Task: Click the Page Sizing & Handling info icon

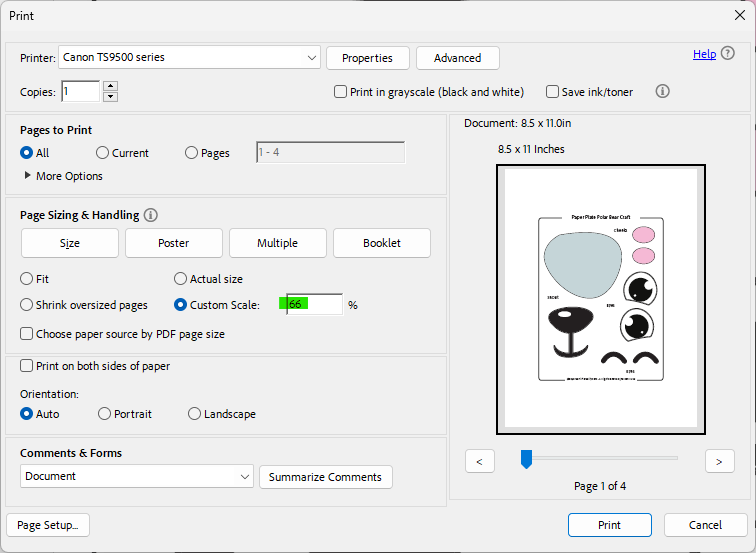Action: 151,215
